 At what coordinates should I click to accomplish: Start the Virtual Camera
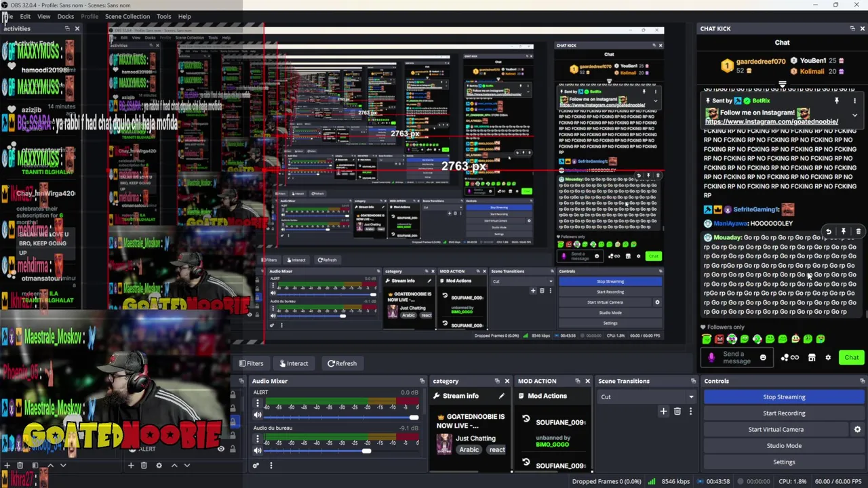tap(776, 430)
